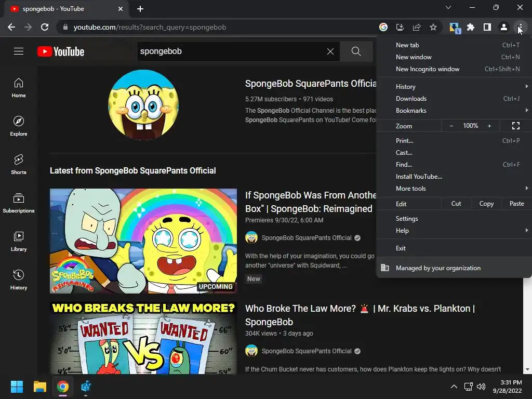Open the SpongeBob Reimagined video thumbnail
The image size is (532, 399).
point(143,241)
